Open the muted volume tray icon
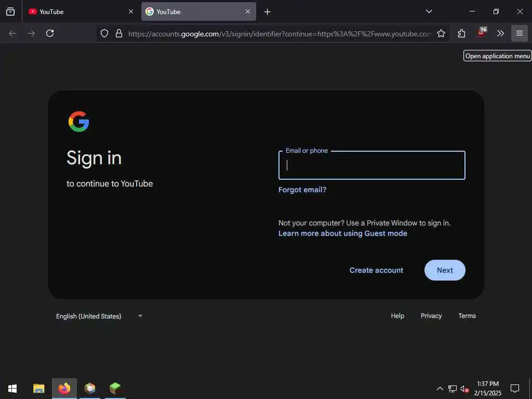 pos(464,389)
